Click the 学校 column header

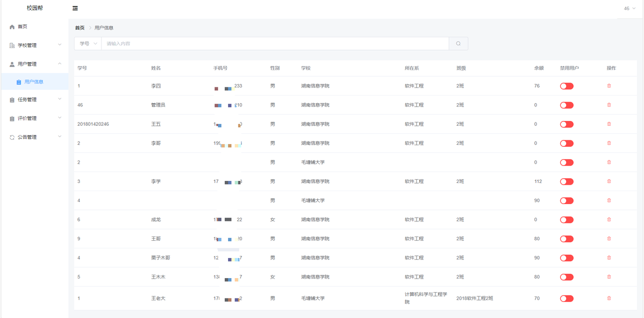point(306,68)
